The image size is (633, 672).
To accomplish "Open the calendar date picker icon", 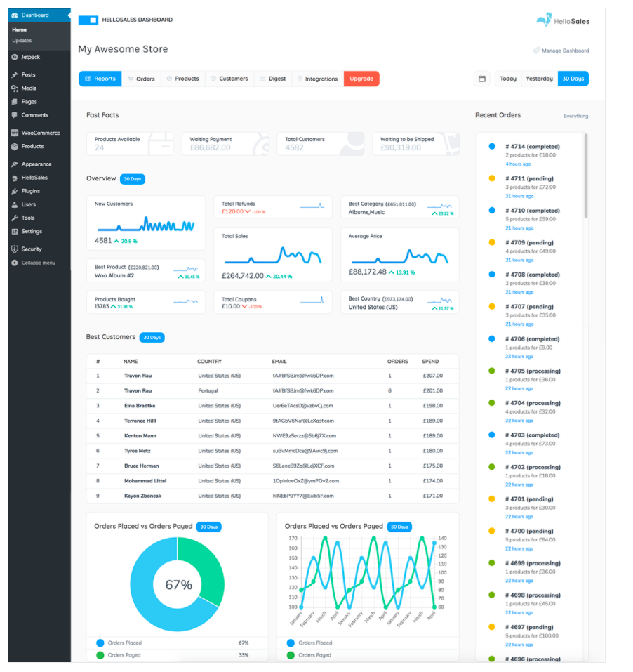I will click(x=482, y=79).
